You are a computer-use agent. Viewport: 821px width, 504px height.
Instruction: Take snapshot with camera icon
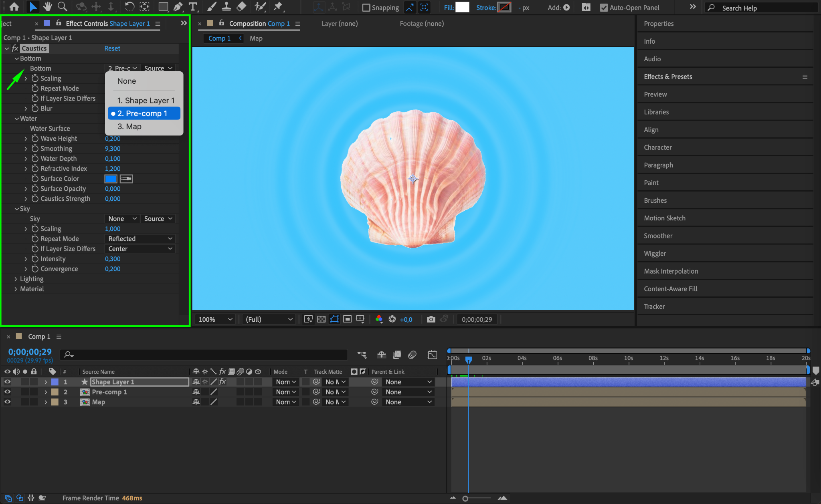point(431,319)
